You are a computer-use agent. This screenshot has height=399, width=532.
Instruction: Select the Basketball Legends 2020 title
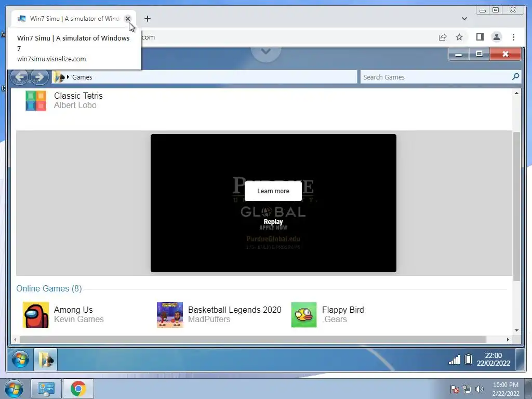click(234, 310)
